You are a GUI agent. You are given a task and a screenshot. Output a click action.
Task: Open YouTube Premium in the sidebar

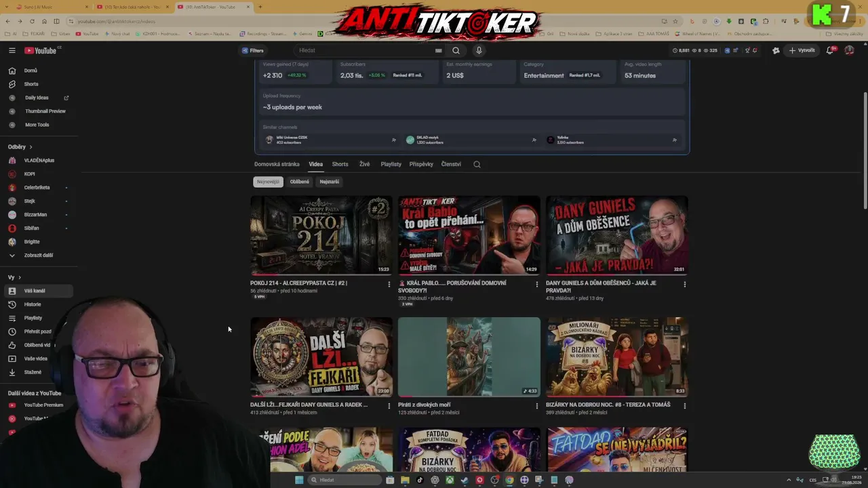37,405
